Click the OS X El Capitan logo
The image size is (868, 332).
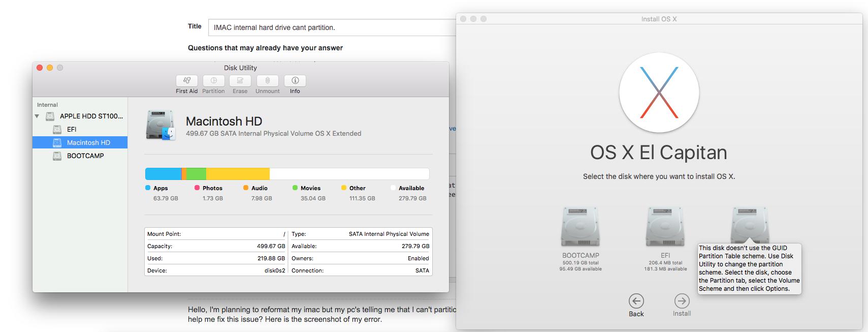659,93
